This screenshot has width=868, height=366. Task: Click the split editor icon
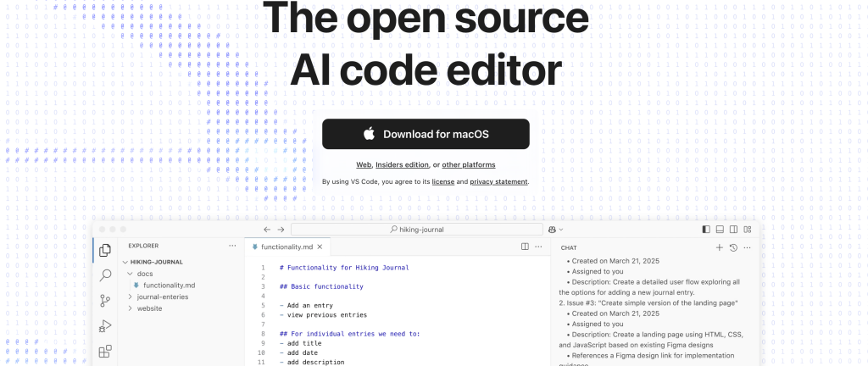coord(525,247)
